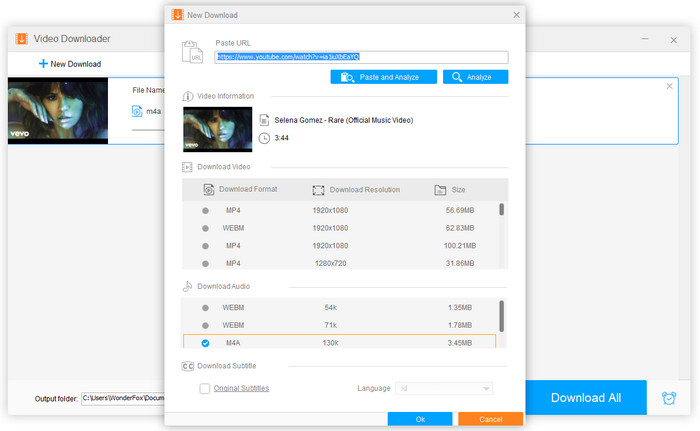This screenshot has height=431, width=700.
Task: Click the Video Downloader app logo icon
Action: click(x=21, y=39)
